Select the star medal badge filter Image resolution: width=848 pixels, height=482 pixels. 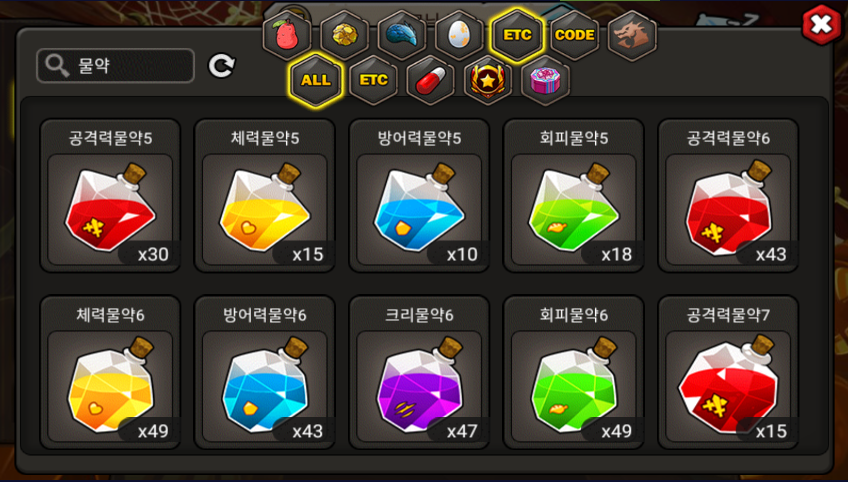pyautogui.click(x=488, y=81)
